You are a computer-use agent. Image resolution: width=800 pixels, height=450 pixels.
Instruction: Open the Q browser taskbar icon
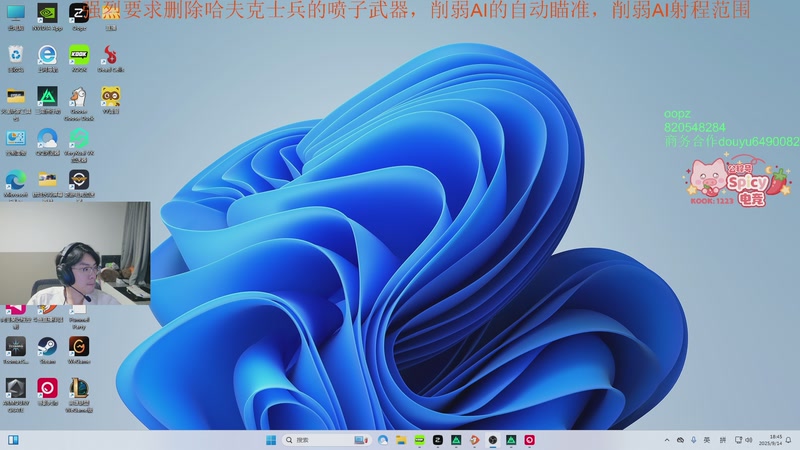383,440
